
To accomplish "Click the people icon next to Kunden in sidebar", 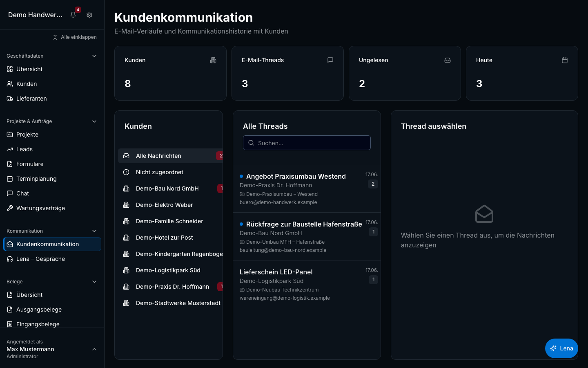I will pyautogui.click(x=10, y=84).
